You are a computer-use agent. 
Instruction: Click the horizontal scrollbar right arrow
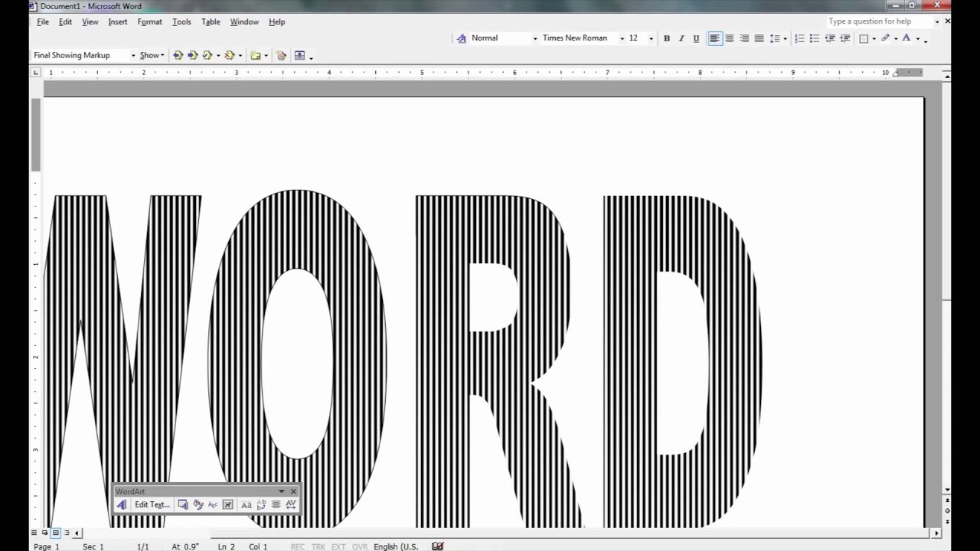click(x=936, y=533)
